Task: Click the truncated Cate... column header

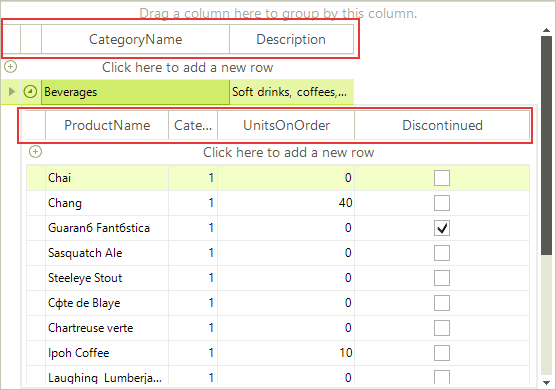Action: tap(193, 125)
